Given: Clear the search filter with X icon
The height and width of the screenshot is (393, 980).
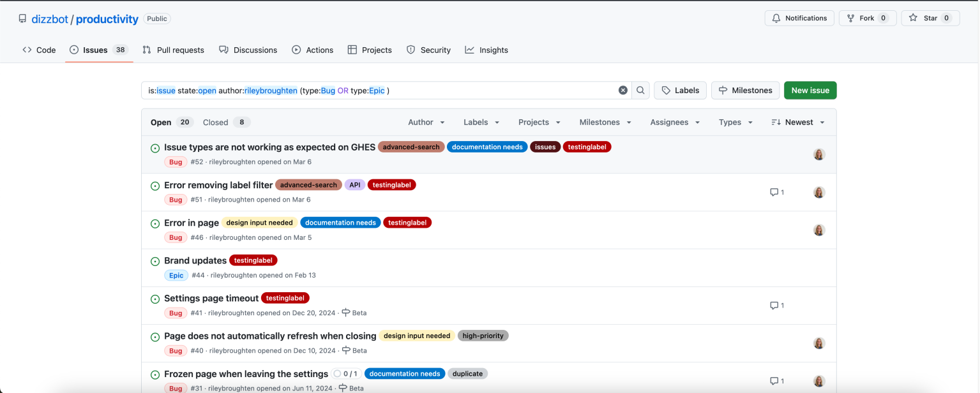Looking at the screenshot, I should point(623,91).
